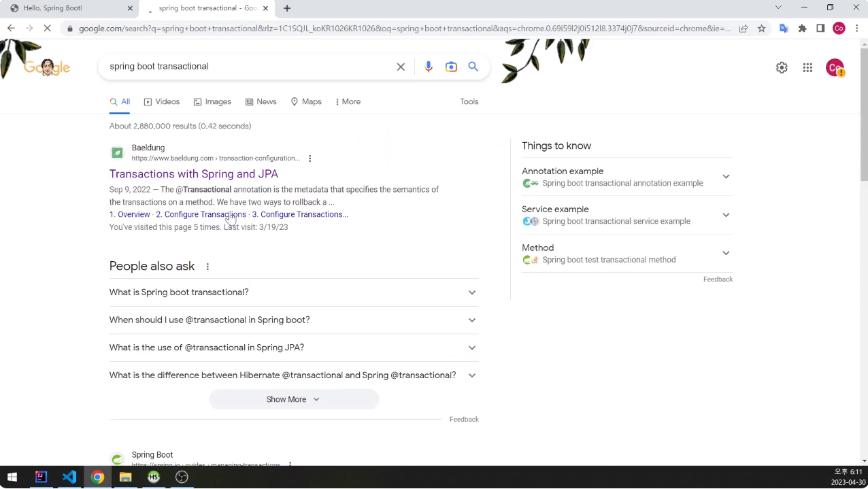View site security lock info
The height and width of the screenshot is (489, 868).
[x=69, y=29]
